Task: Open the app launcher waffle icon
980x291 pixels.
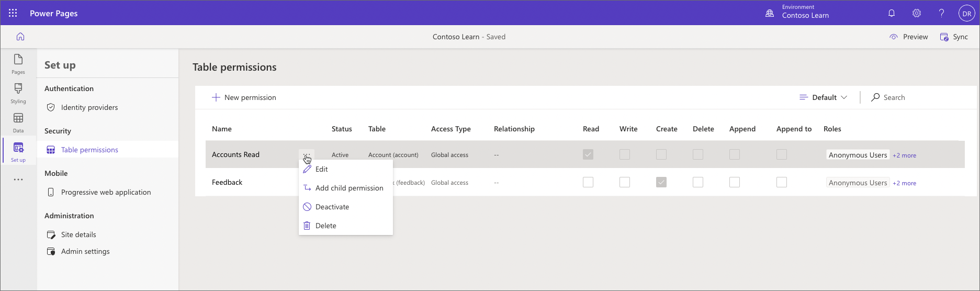Action: point(13,13)
